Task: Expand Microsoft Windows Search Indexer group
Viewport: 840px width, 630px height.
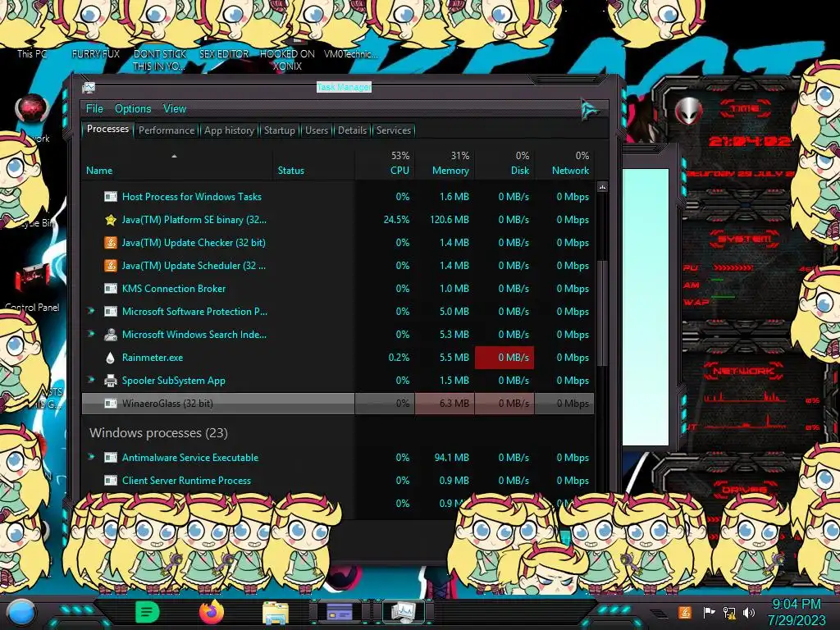Action: click(x=91, y=335)
